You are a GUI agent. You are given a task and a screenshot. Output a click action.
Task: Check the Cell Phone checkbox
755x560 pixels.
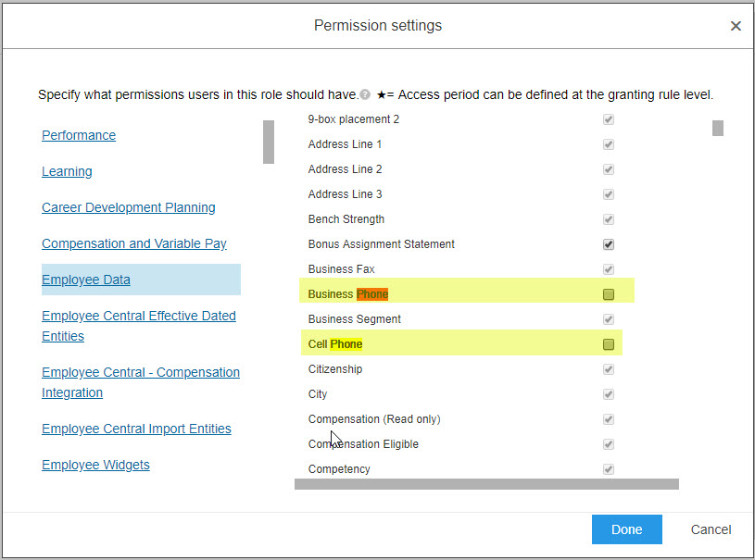tap(608, 344)
